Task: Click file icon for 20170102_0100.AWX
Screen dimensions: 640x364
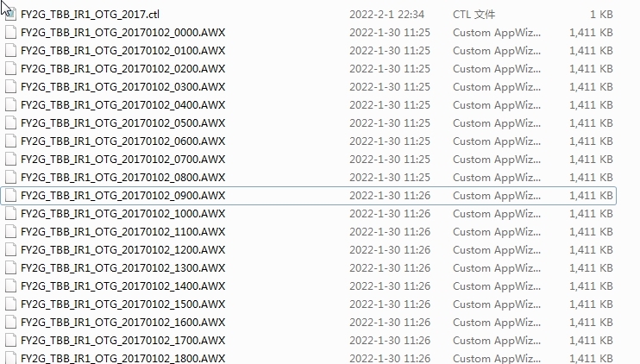Action: click(x=10, y=51)
